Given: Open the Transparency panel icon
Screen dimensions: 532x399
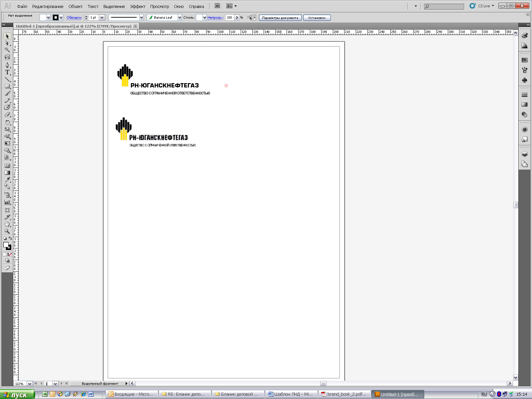Looking at the screenshot, I should (x=525, y=115).
